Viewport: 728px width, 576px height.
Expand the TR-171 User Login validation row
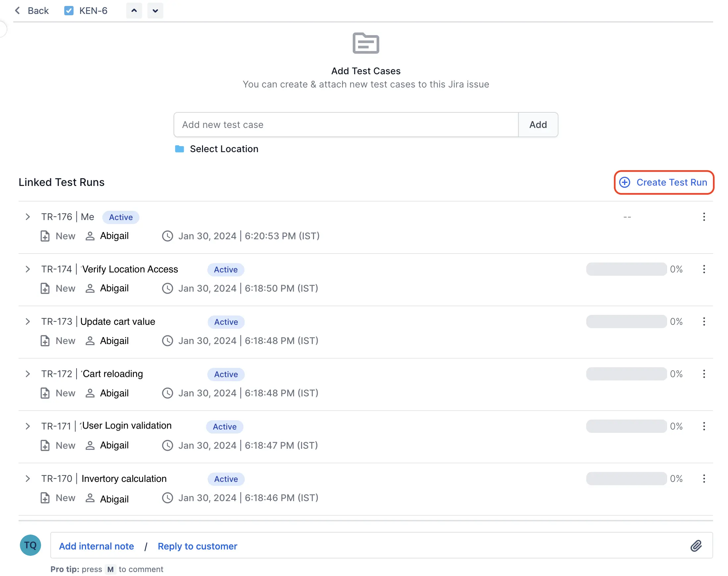click(27, 426)
